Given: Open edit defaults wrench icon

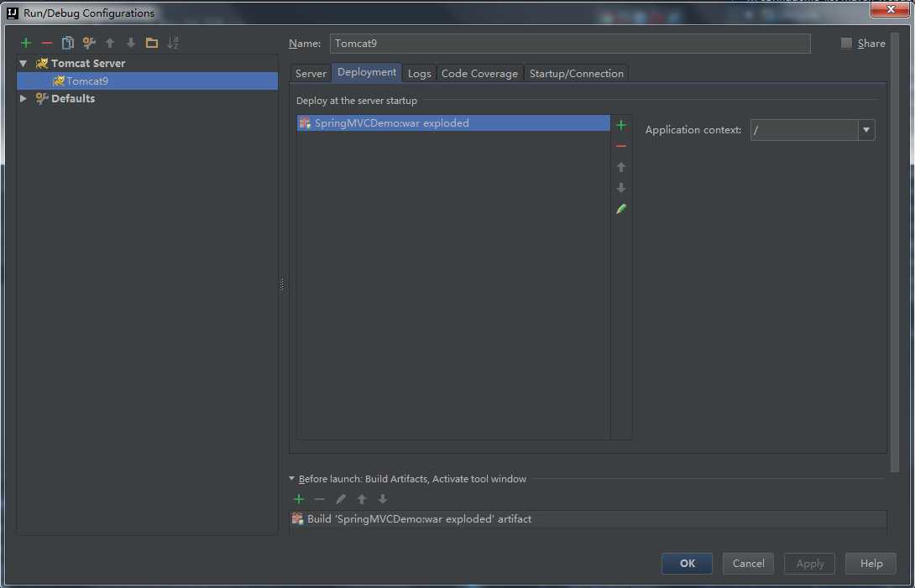Looking at the screenshot, I should coord(89,43).
